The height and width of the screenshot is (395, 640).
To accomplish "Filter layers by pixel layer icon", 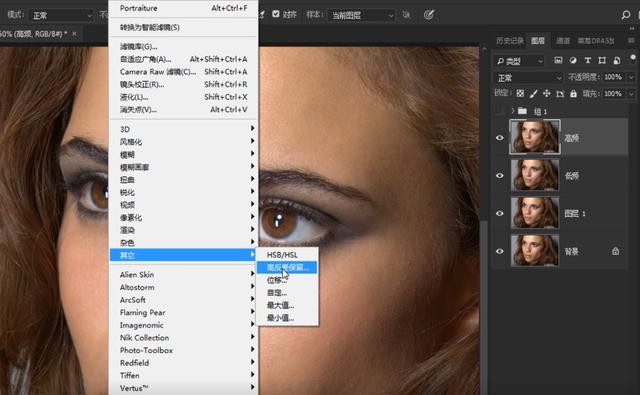I will point(558,60).
